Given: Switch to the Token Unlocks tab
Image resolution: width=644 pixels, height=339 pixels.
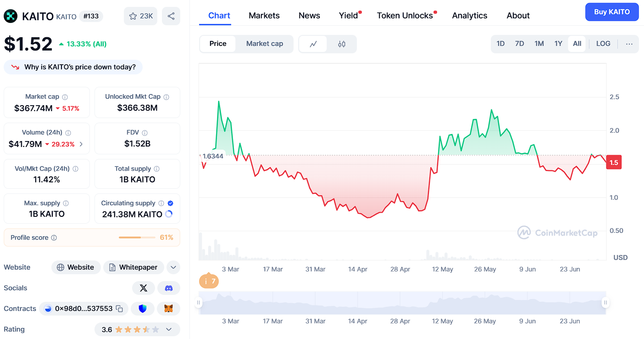Looking at the screenshot, I should pyautogui.click(x=405, y=16).
